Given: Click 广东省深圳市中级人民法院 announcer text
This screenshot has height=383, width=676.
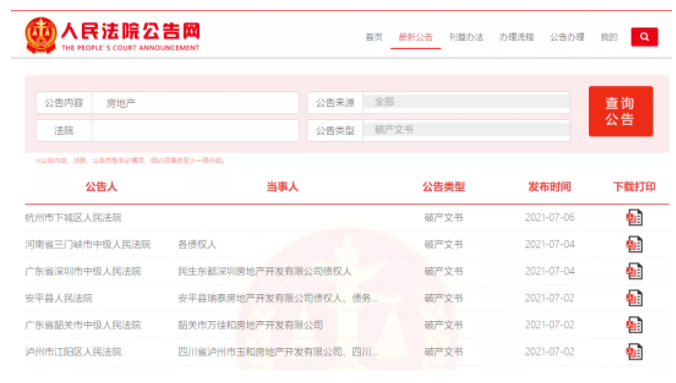Looking at the screenshot, I should [83, 271].
